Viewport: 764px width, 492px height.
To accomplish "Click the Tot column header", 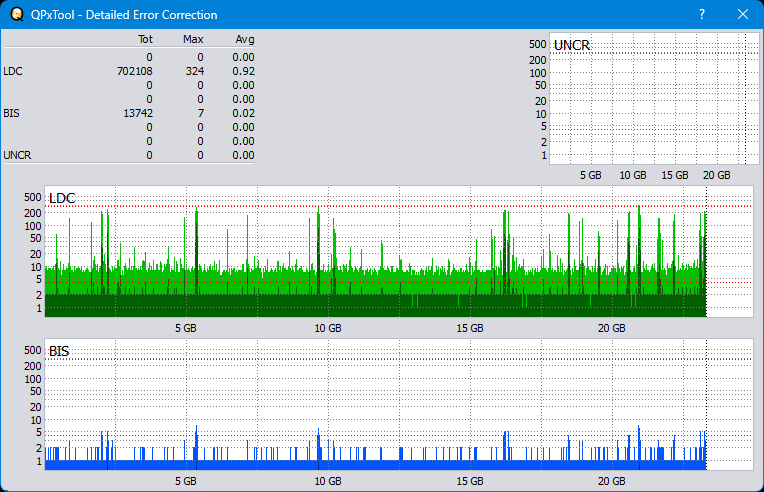I will pos(145,39).
